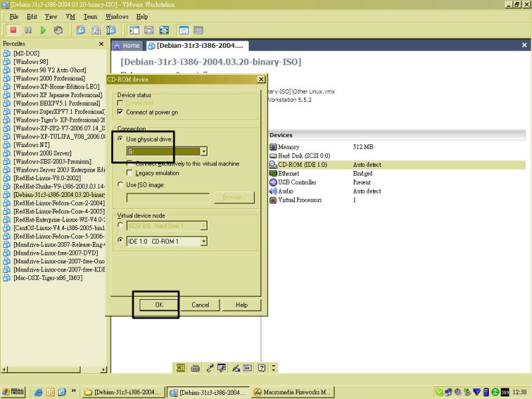This screenshot has width=532, height=399.
Task: Click the Revert to Snapshot toolbar icon
Action: tap(96, 30)
